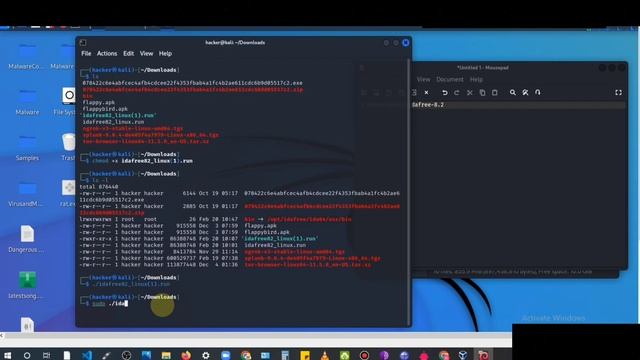This screenshot has height=360, width=640.
Task: Click Paste icon in Mousepad toolbar
Action: pyautogui.click(x=495, y=93)
